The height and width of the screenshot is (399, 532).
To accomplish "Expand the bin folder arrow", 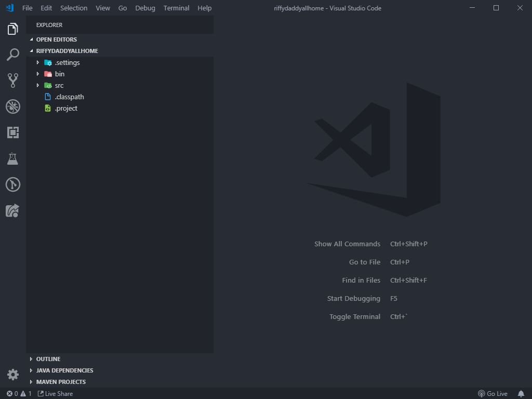I will point(37,74).
